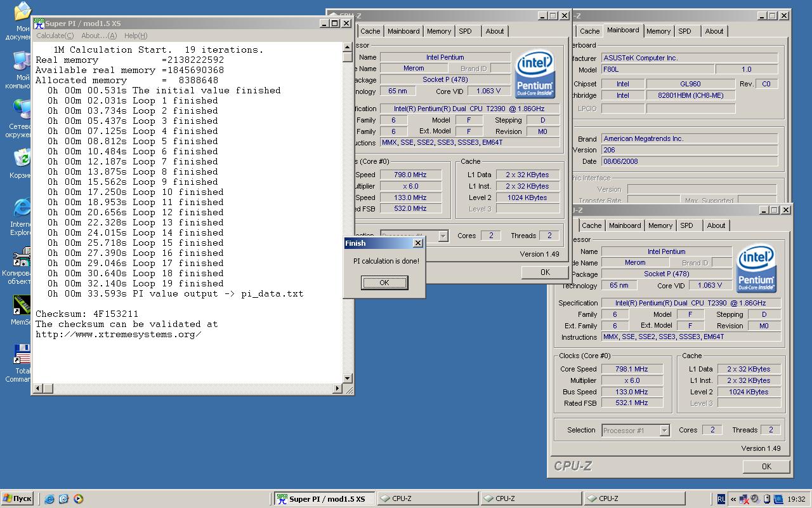This screenshot has height=508, width=812.
Task: Click the '798.1 MHz' Core Speed value
Action: (632, 369)
